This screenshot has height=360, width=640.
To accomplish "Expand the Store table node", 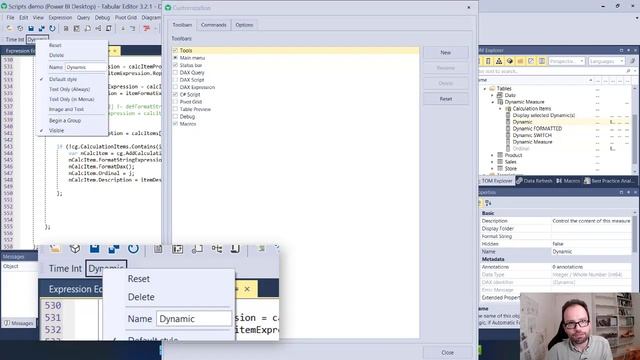I will 493,168.
